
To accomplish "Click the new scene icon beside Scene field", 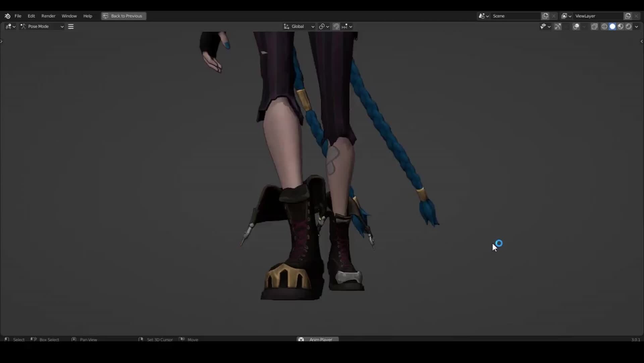I will pyautogui.click(x=545, y=16).
